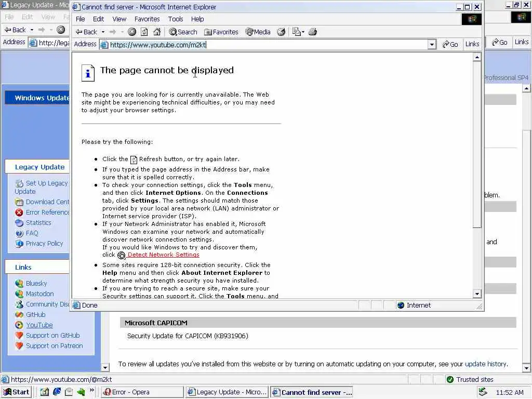Click Forward arrow in front IE toolbar

[113, 32]
